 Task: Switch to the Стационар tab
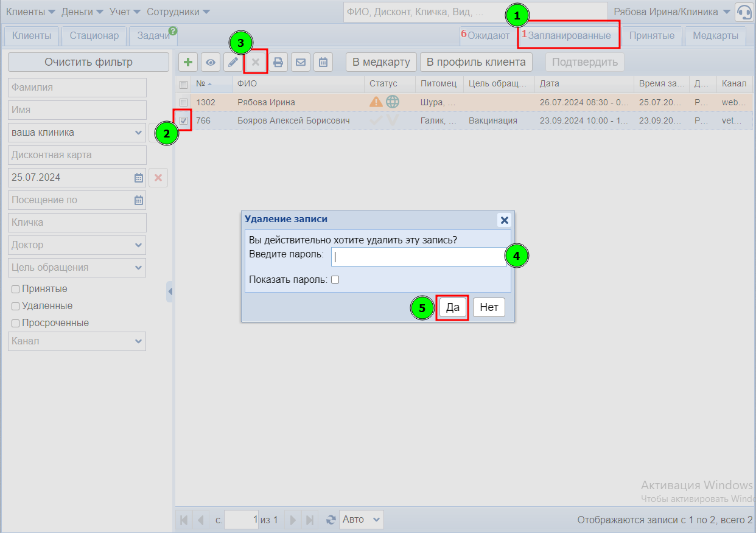point(94,36)
